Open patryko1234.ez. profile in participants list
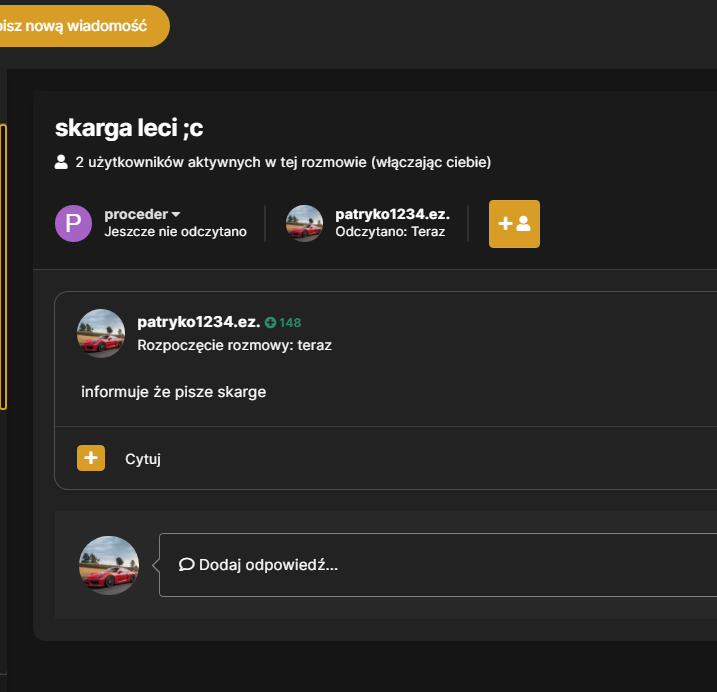The width and height of the screenshot is (717, 692). pos(393,214)
